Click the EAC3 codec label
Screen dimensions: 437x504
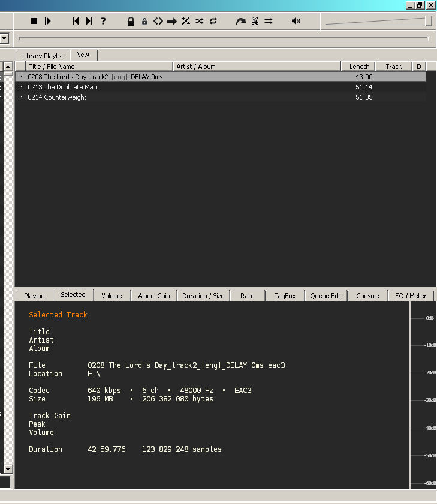click(243, 390)
